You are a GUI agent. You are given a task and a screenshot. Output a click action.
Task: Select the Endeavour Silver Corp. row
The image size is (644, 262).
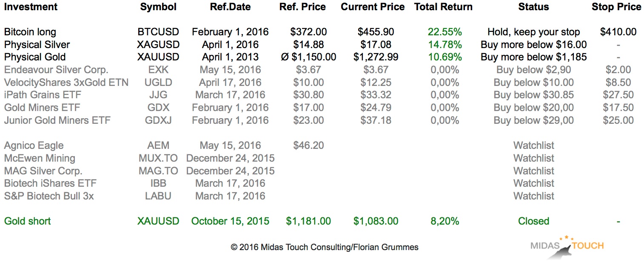(56, 70)
